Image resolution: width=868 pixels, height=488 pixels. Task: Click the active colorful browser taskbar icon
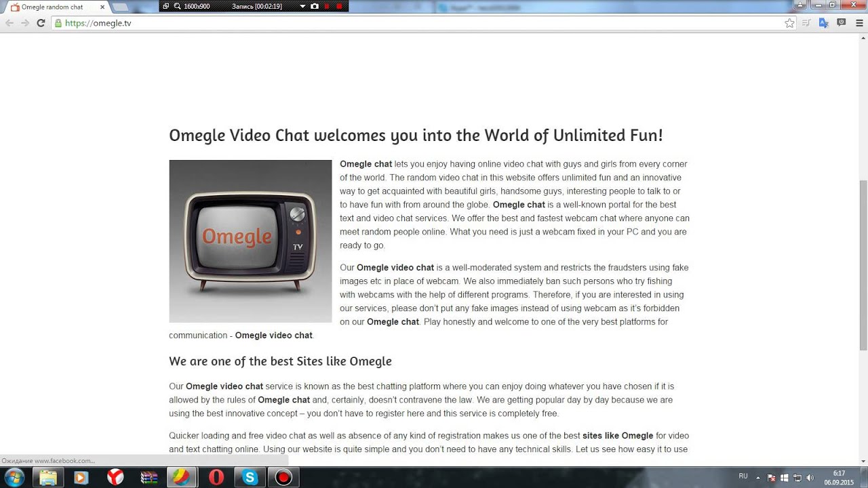(182, 478)
